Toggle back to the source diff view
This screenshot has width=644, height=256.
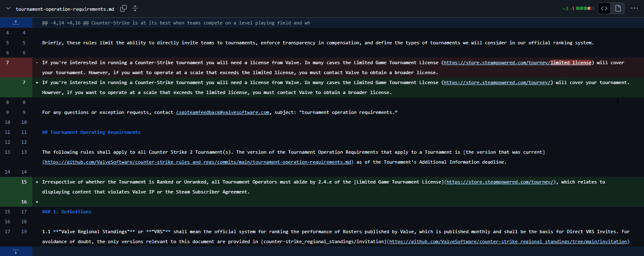604,8
